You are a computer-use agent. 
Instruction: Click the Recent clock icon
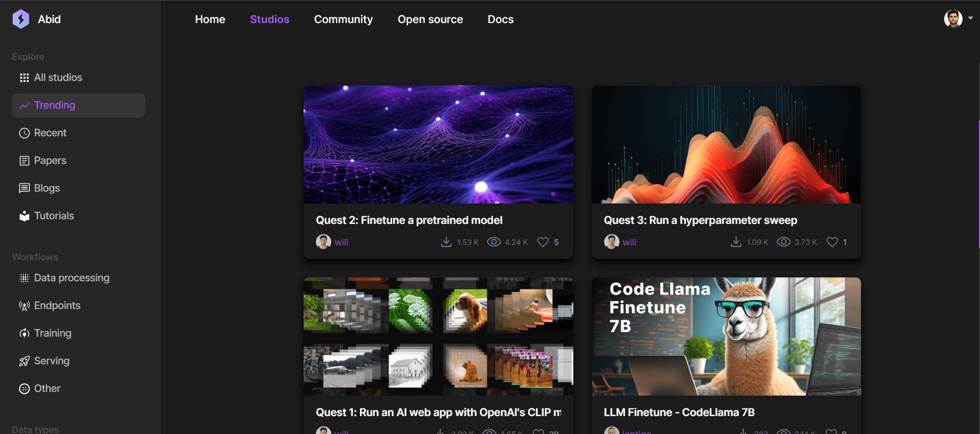tap(24, 133)
